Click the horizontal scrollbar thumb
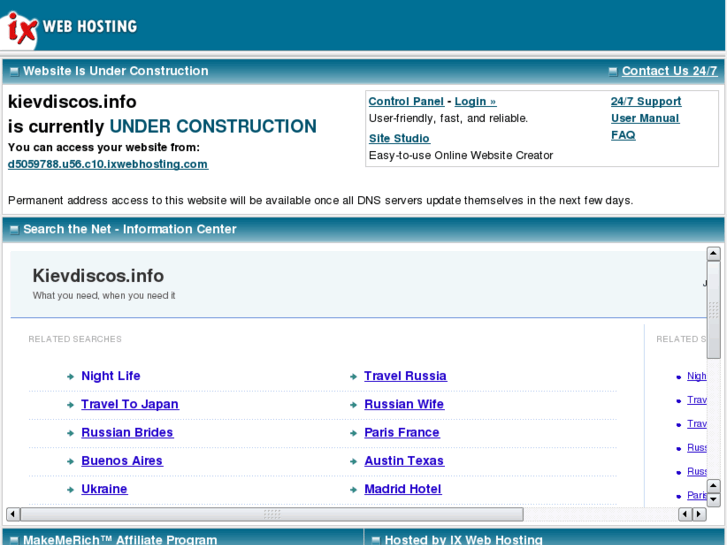727x545 pixels. coord(272,514)
